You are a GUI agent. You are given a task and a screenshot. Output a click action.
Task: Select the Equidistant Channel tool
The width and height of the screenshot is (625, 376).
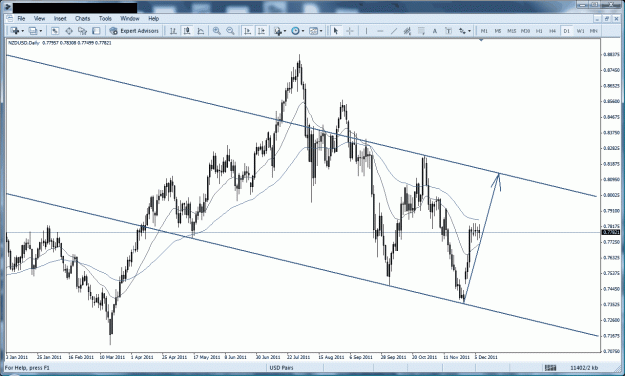click(407, 31)
